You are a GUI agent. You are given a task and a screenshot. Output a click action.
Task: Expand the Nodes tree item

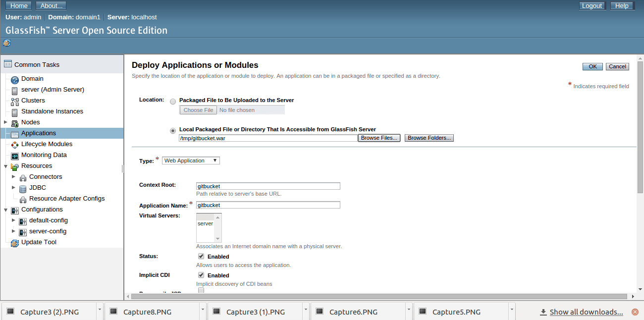(x=6, y=122)
